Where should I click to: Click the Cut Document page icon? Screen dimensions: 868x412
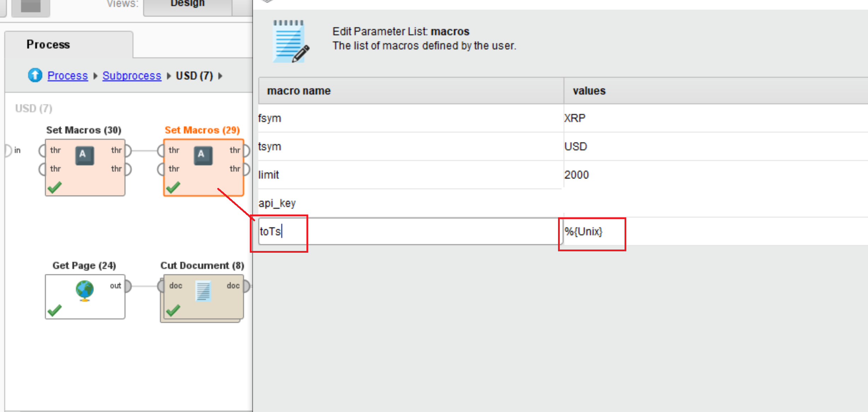click(203, 291)
